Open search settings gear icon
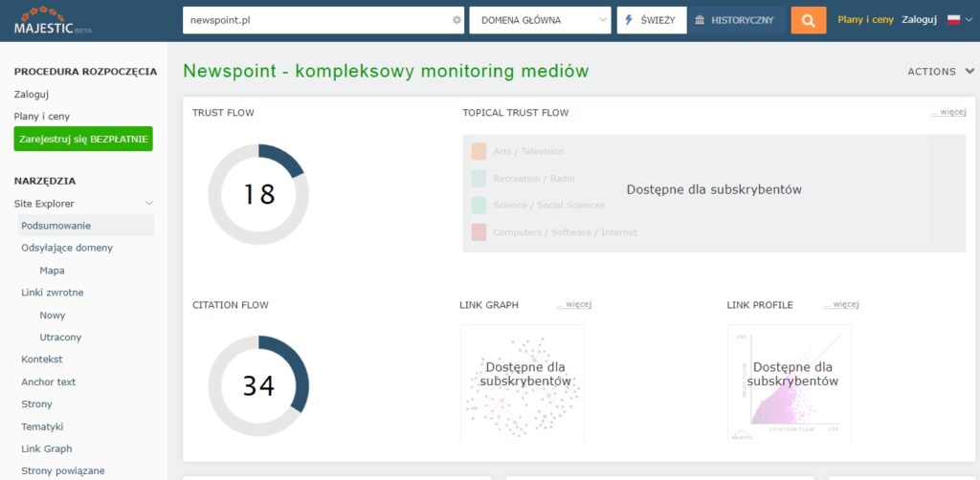 457,20
